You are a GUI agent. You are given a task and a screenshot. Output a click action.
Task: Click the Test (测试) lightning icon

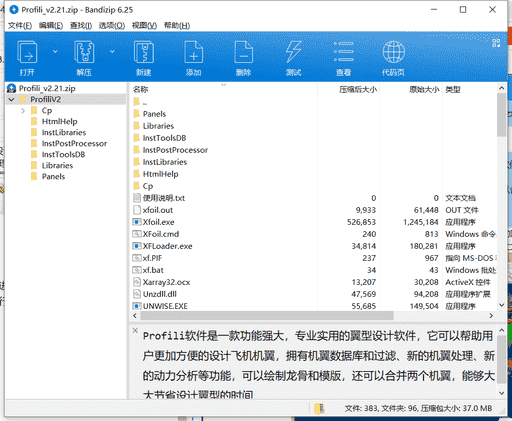(294, 52)
